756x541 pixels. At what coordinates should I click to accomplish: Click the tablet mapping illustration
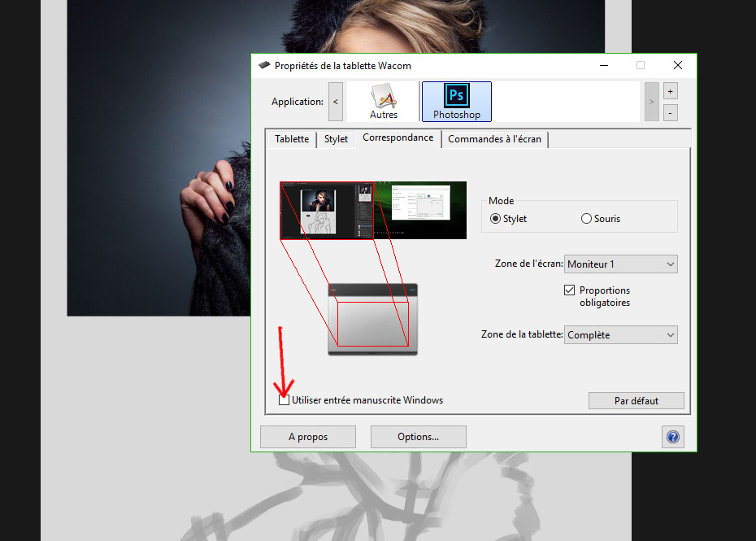tap(372, 317)
